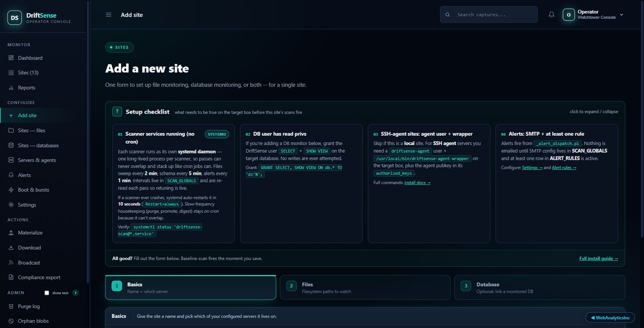Click the WebAnalyticsInc badge button
The image size is (644, 328).
(x=610, y=318)
